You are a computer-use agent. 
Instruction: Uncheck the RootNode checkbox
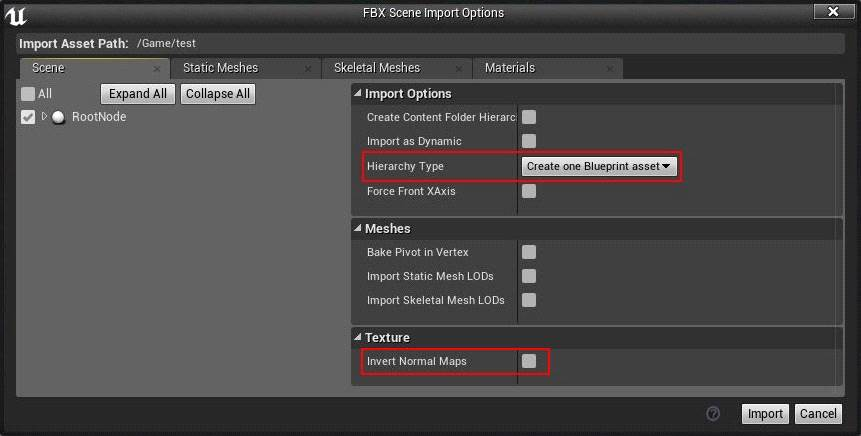[x=28, y=117]
